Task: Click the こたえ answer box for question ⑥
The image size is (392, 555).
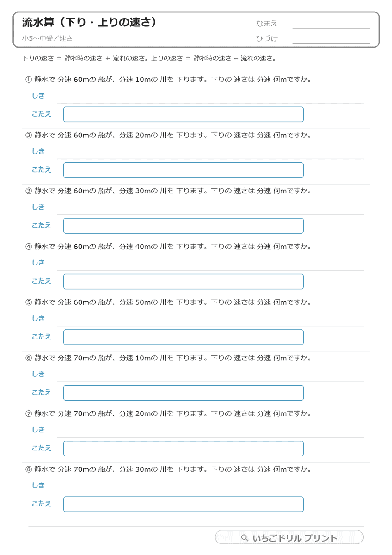Action: [x=184, y=393]
